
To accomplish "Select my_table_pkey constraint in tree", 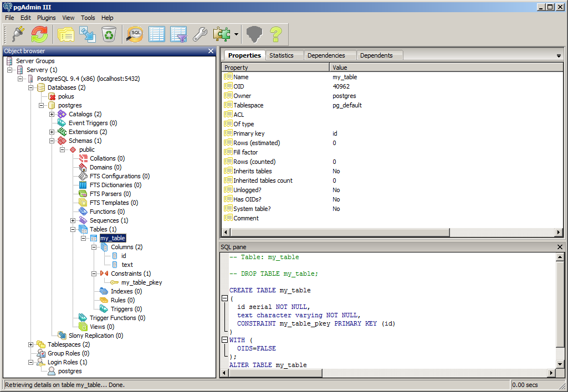I will 141,282.
